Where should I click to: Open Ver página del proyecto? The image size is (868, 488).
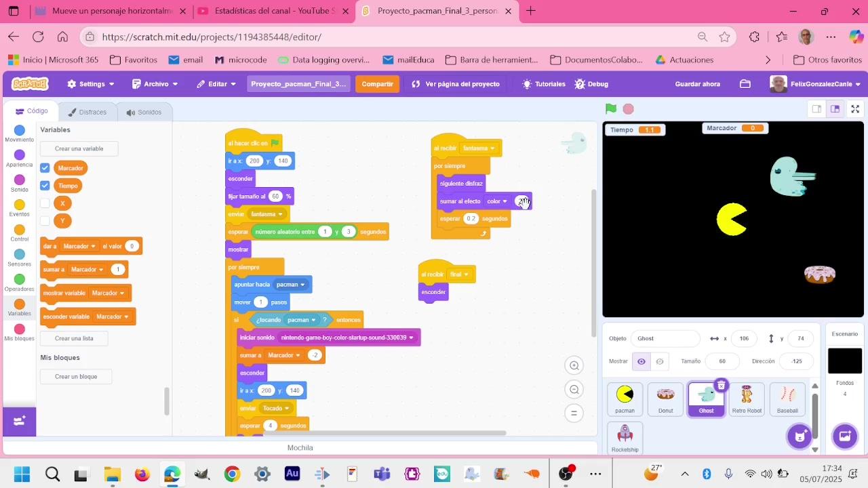point(456,84)
